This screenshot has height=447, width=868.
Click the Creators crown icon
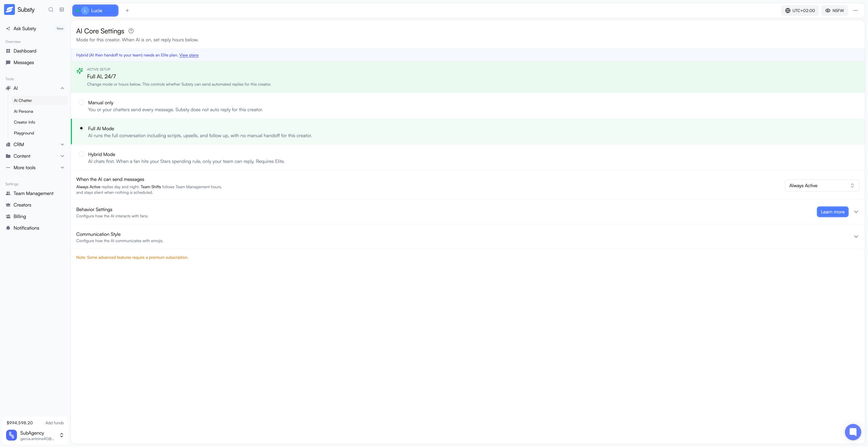8,205
